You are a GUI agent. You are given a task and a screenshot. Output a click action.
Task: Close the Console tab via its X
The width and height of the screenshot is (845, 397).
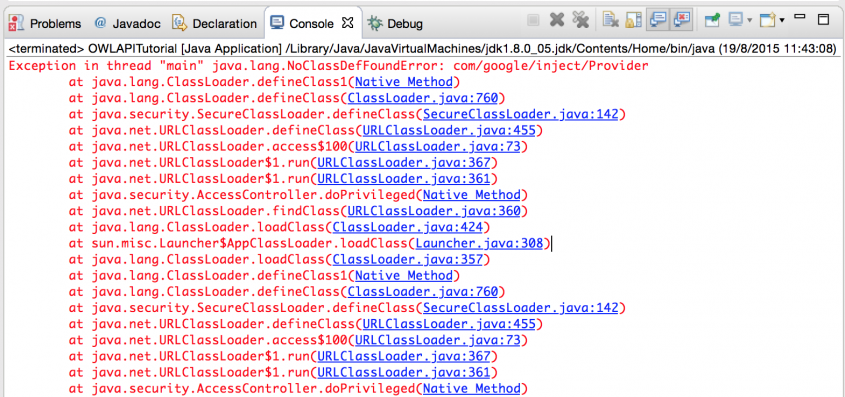[x=348, y=23]
